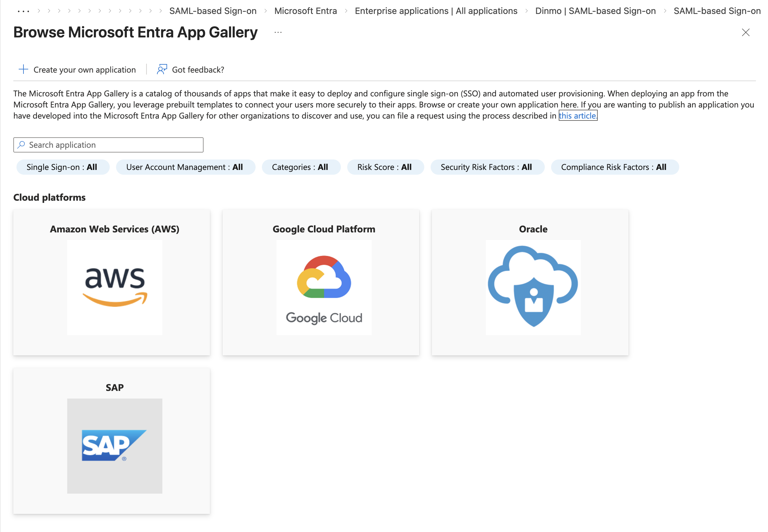This screenshot has height=532, width=768.
Task: Open Security Risk Factors filter
Action: (487, 167)
